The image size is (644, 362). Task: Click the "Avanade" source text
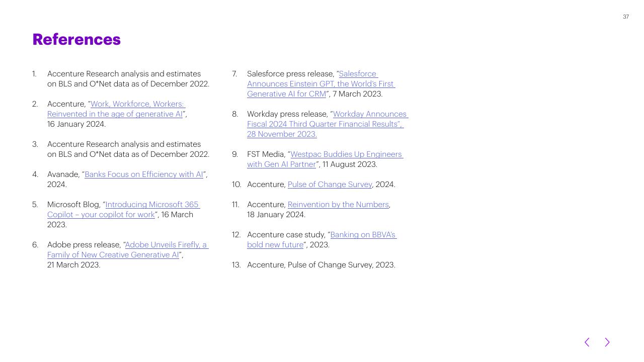tap(63, 174)
